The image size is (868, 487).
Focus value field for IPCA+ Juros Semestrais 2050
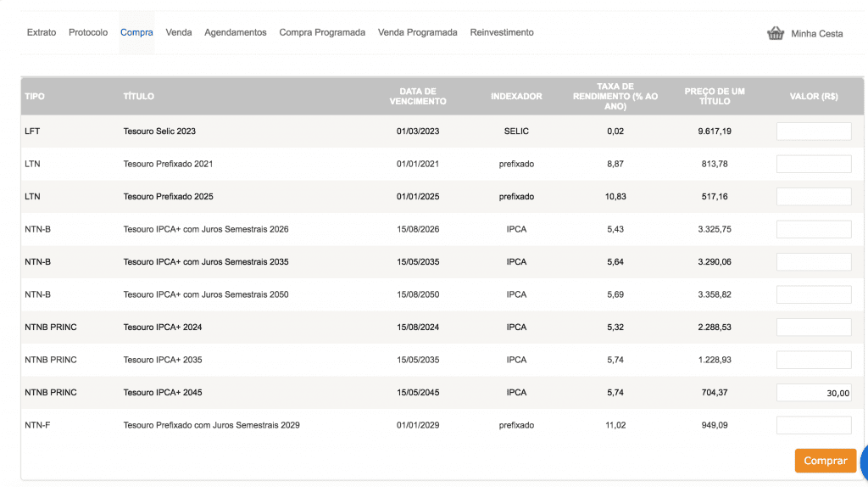814,294
